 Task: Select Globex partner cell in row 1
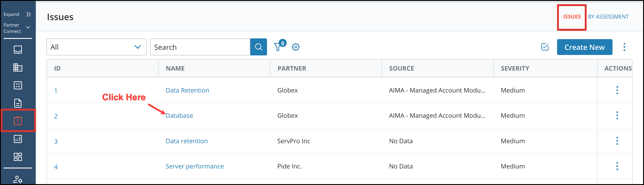288,90
